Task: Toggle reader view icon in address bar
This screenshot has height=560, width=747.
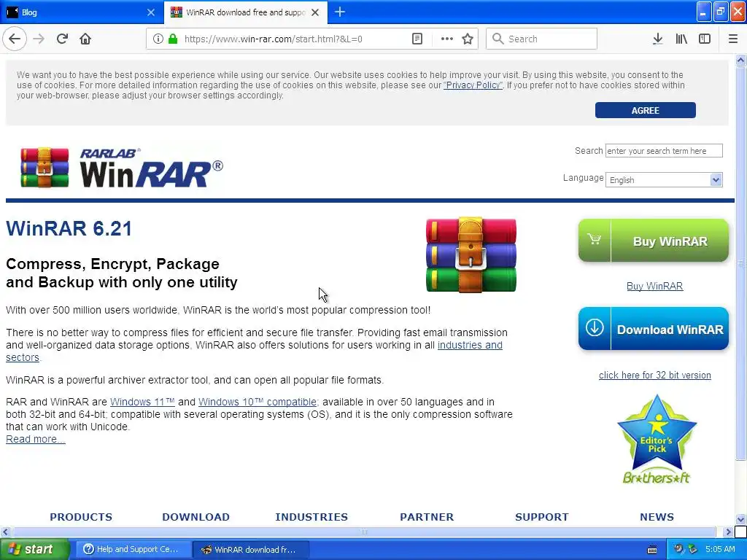Action: pyautogui.click(x=417, y=39)
